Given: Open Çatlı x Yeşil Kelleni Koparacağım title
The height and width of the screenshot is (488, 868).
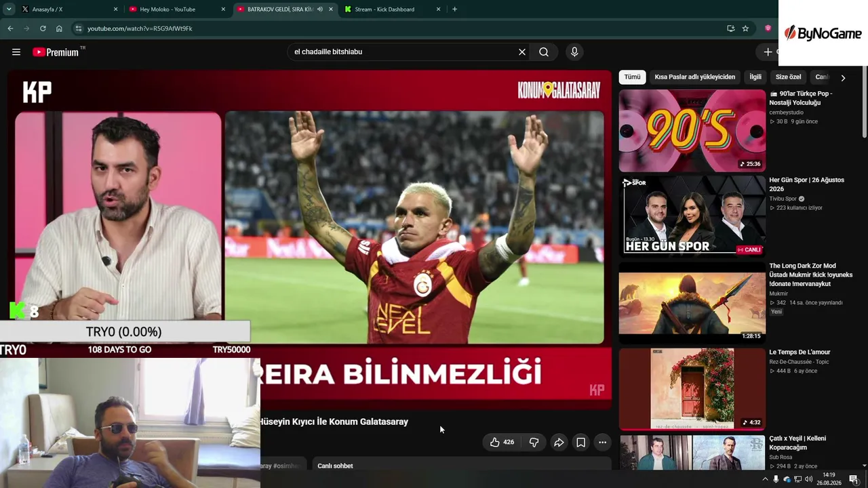Looking at the screenshot, I should [x=797, y=443].
